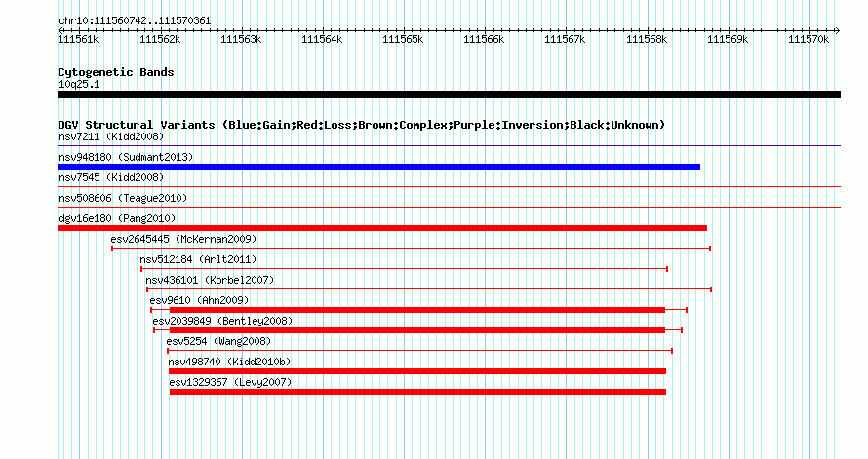Click the thin red nsv508606 loss line

(x=449, y=208)
